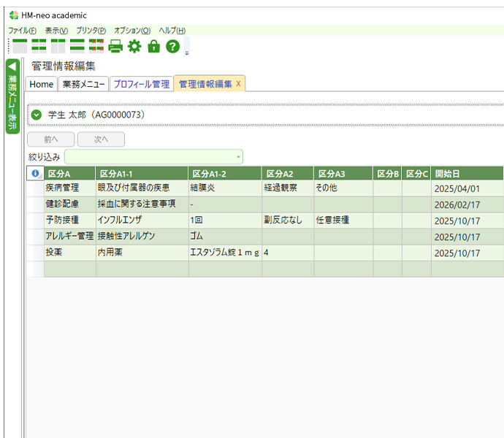
Task: Click the toolbar overflow arrow
Action: [187, 53]
